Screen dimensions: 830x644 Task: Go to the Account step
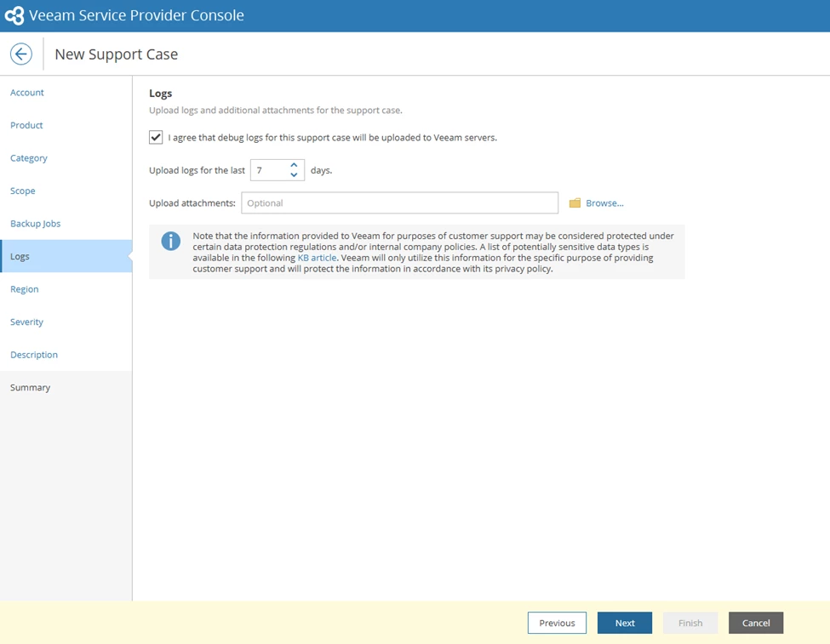pos(27,93)
